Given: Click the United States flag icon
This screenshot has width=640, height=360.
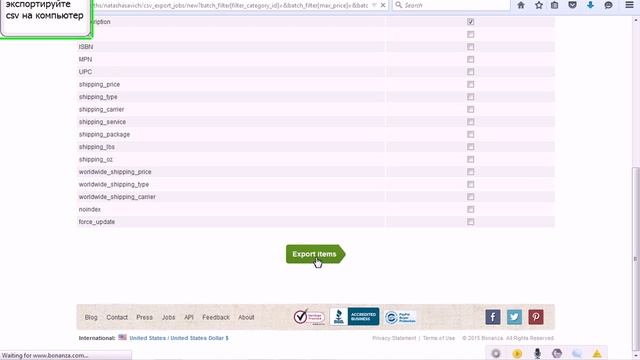Looking at the screenshot, I should pos(122,337).
